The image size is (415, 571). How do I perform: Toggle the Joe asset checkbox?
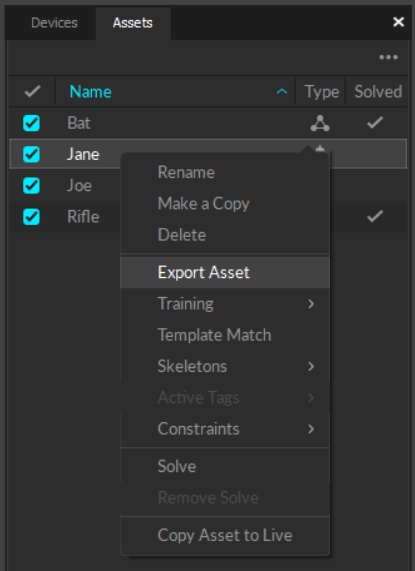tap(31, 185)
